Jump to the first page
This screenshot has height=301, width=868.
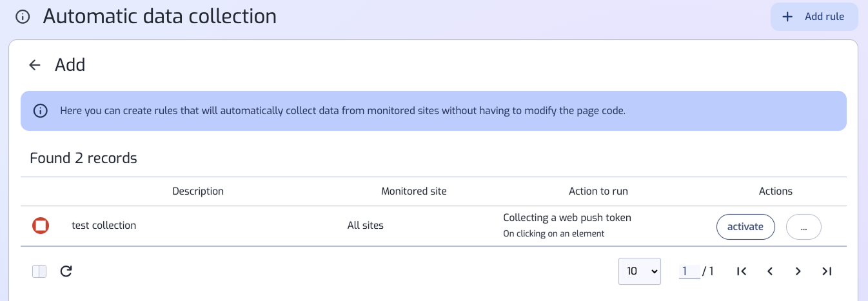742,271
